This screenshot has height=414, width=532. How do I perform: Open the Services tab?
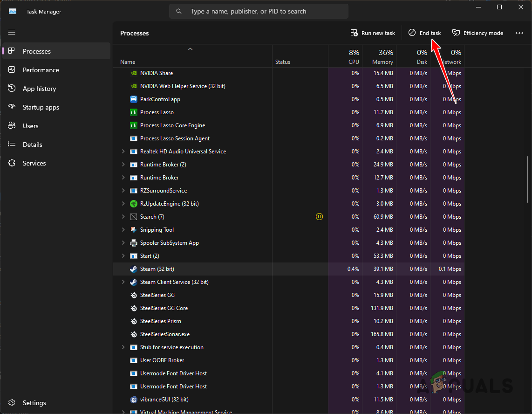coord(34,163)
